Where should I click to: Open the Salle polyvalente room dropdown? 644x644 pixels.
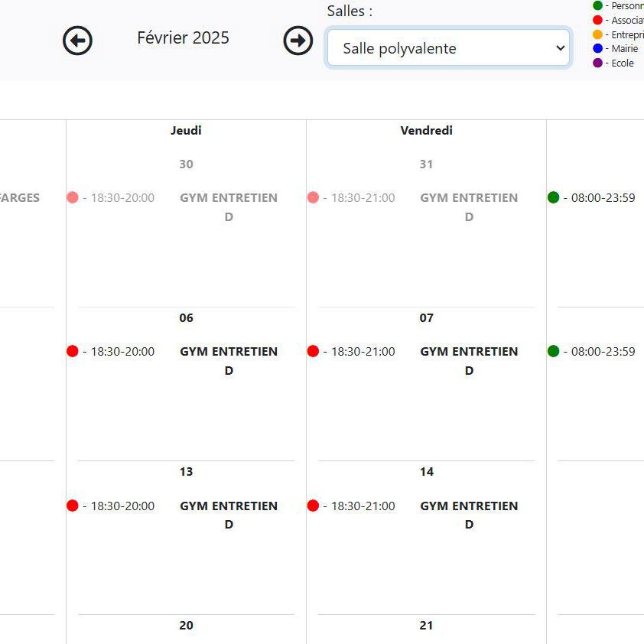coord(448,48)
